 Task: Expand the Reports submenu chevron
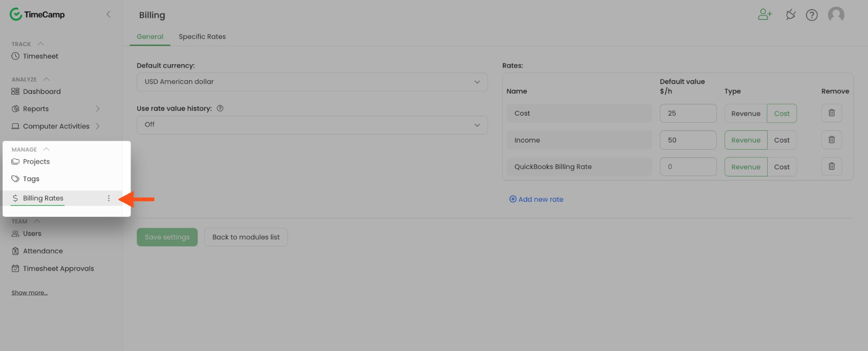[x=98, y=109]
